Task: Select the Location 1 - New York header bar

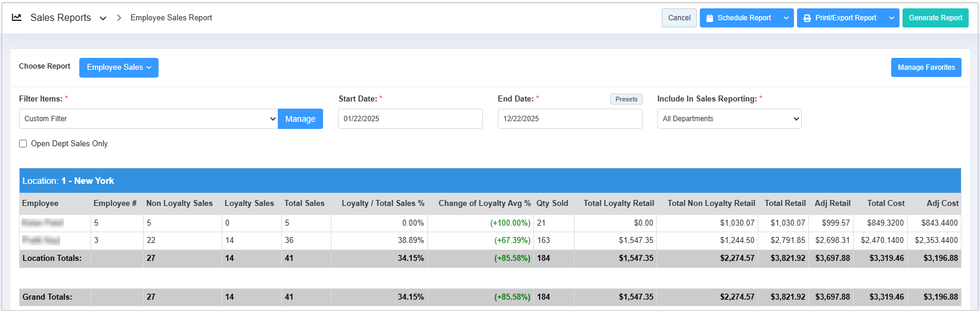Action: coord(489,181)
